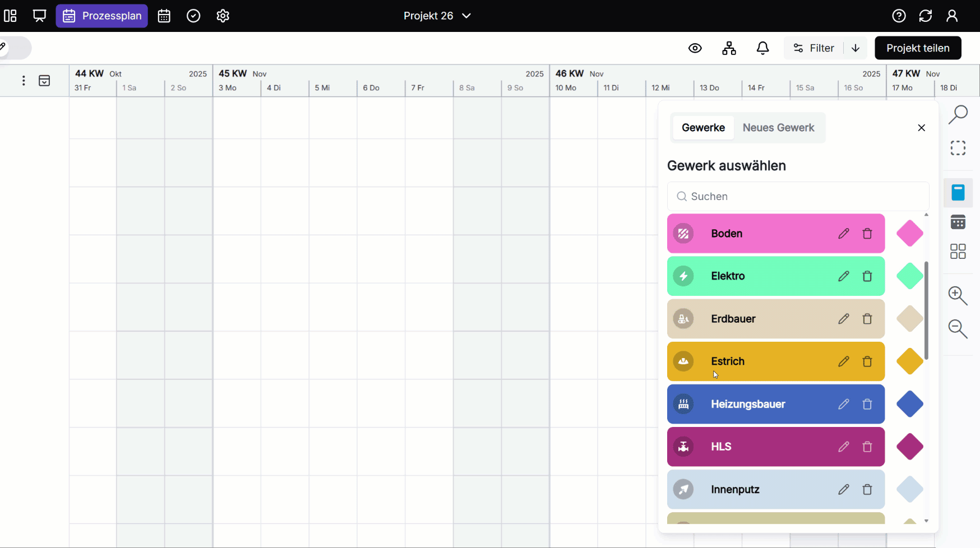Click the Projekt teilen button
This screenshot has width=980, height=548.
tap(918, 48)
